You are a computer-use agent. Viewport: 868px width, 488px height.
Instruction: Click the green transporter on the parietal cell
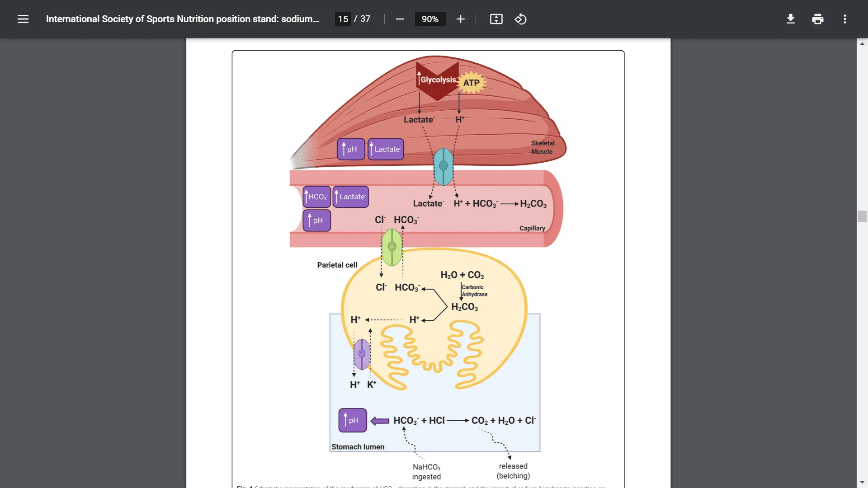click(x=392, y=247)
